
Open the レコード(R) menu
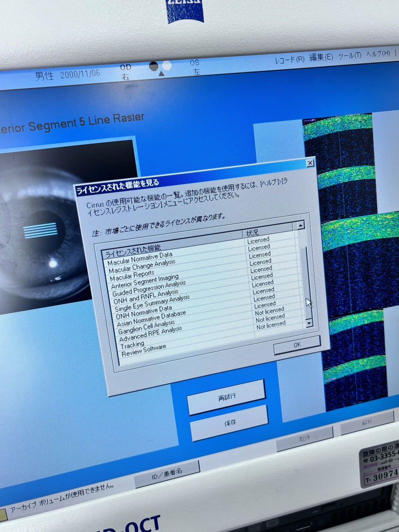(x=290, y=59)
